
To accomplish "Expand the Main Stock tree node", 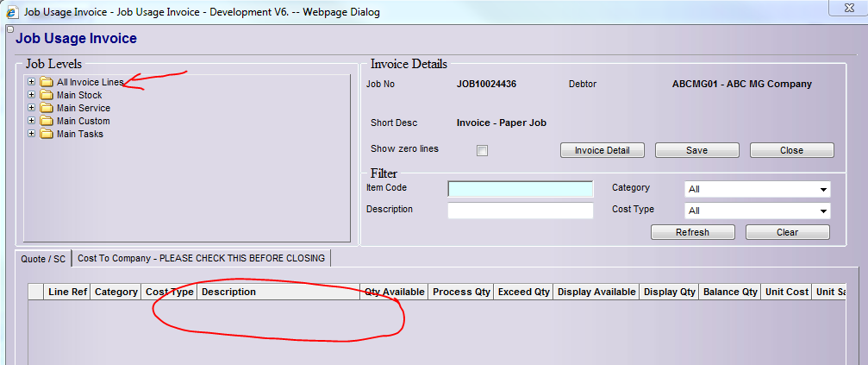I will click(32, 95).
